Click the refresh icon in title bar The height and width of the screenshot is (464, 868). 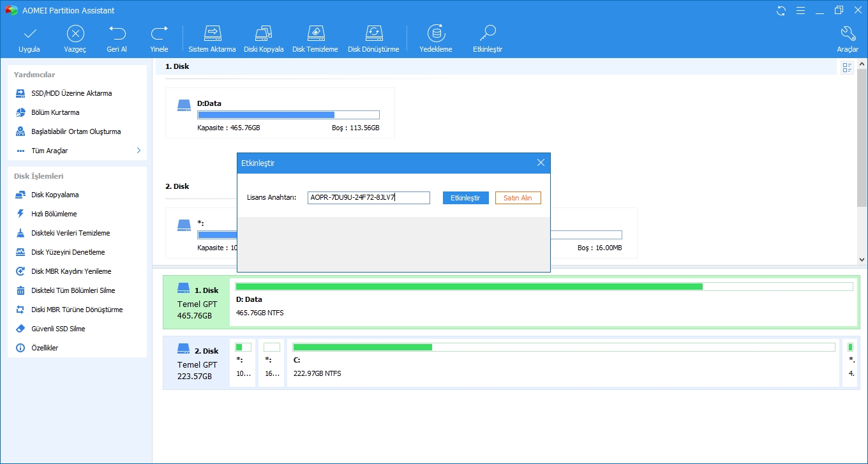[781, 11]
